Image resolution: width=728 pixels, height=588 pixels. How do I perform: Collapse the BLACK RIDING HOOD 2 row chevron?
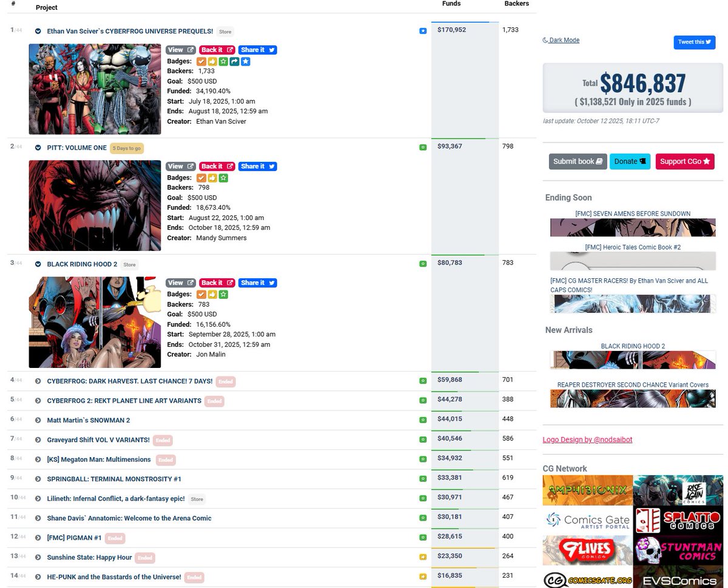[38, 264]
